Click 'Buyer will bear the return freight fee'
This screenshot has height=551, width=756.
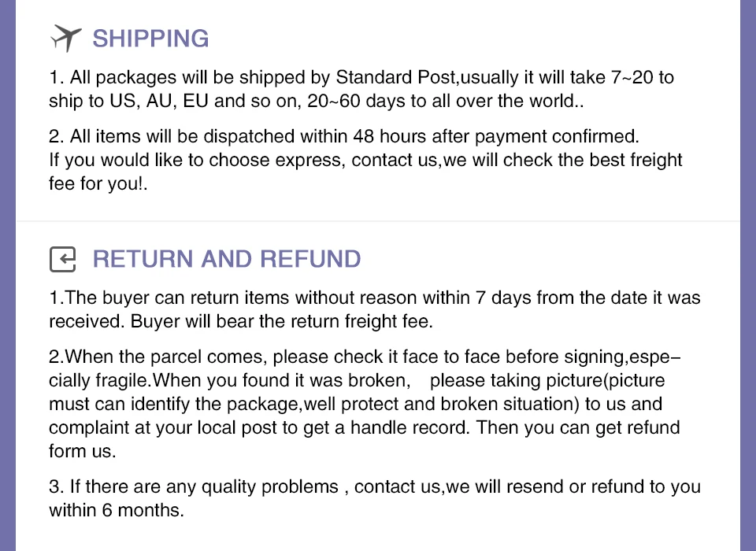click(x=282, y=321)
